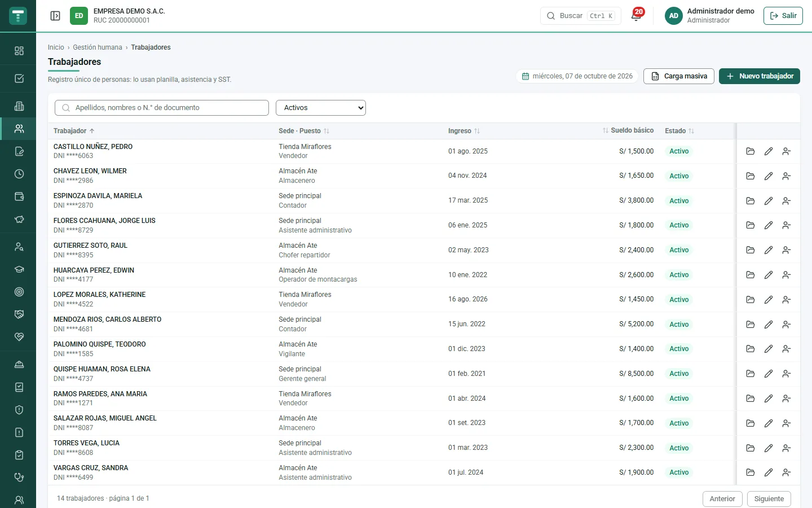Image resolution: width=812 pixels, height=508 pixels.
Task: Click the Activo badge for TORRES VEGA, LUCIA
Action: (x=679, y=448)
